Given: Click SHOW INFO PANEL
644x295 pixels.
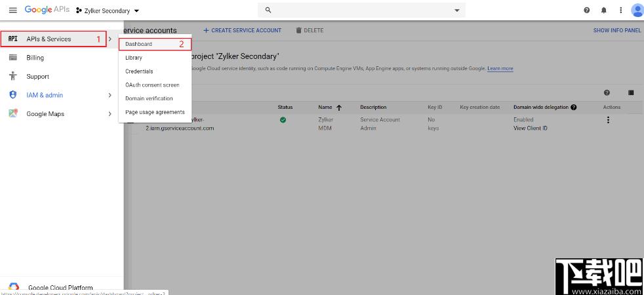Looking at the screenshot, I should coord(617,30).
